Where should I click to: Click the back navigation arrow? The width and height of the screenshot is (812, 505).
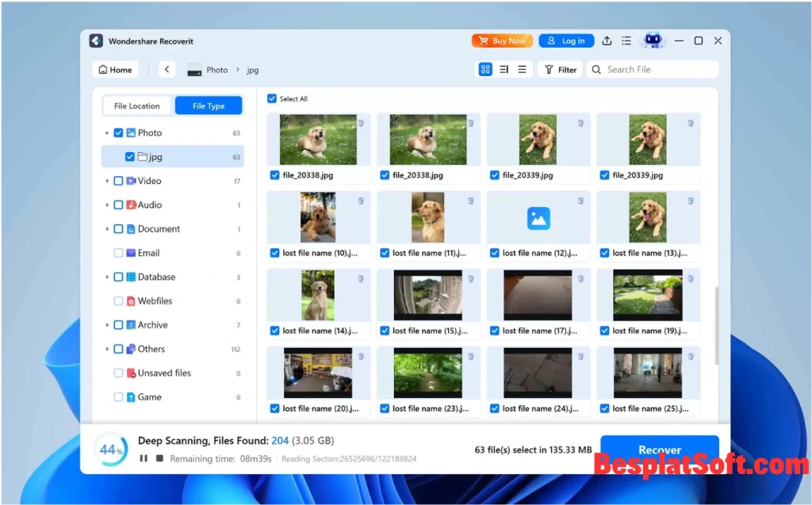pos(167,69)
